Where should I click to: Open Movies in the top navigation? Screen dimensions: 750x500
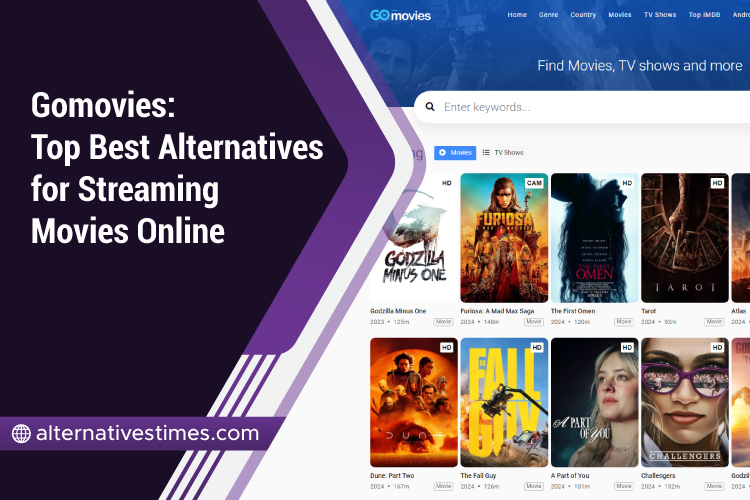coord(620,15)
